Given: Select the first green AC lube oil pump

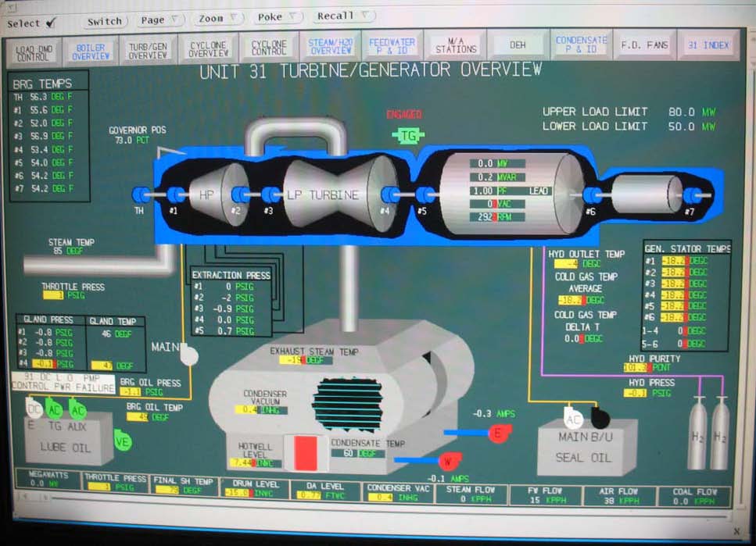Looking at the screenshot, I should [x=54, y=409].
